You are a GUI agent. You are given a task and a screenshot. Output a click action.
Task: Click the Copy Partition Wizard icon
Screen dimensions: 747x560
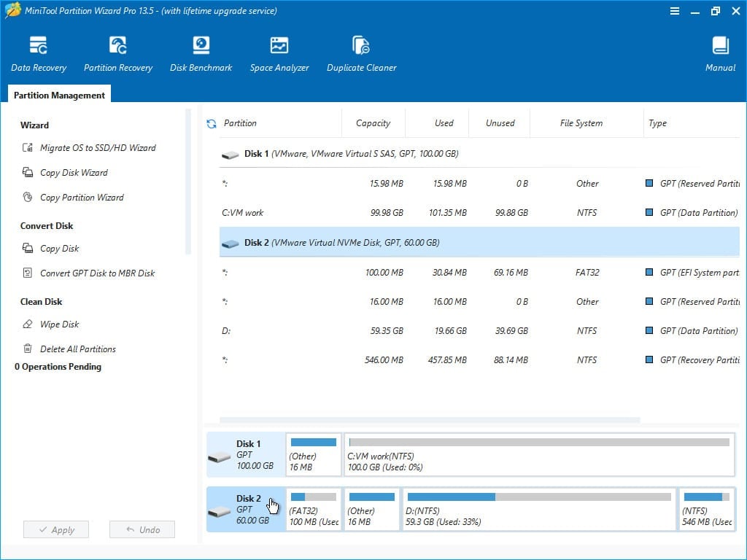pos(28,197)
